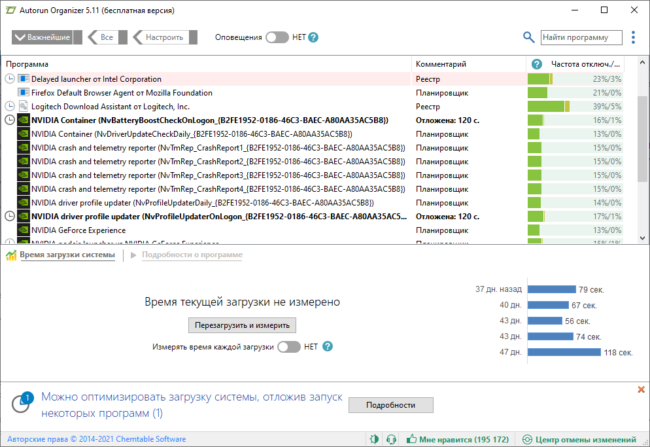Click the program list scroll-down arrow
This screenshot has width=650, height=447.
coord(642,238)
